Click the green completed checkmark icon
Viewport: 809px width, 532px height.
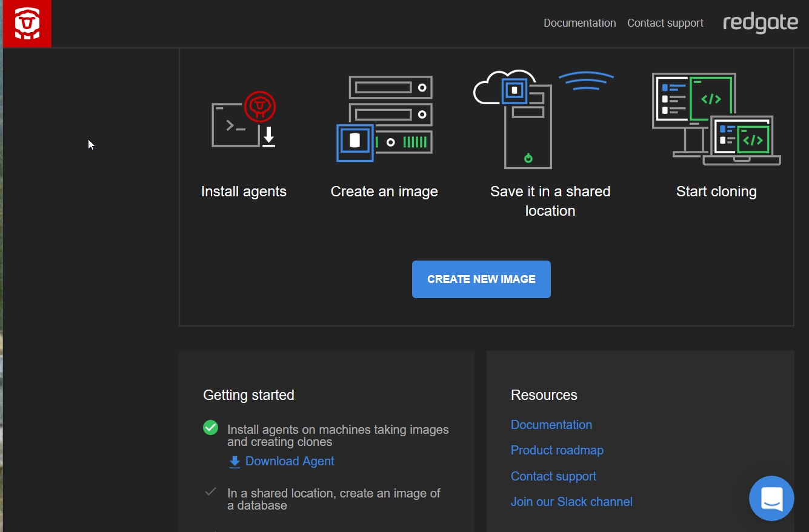[210, 428]
